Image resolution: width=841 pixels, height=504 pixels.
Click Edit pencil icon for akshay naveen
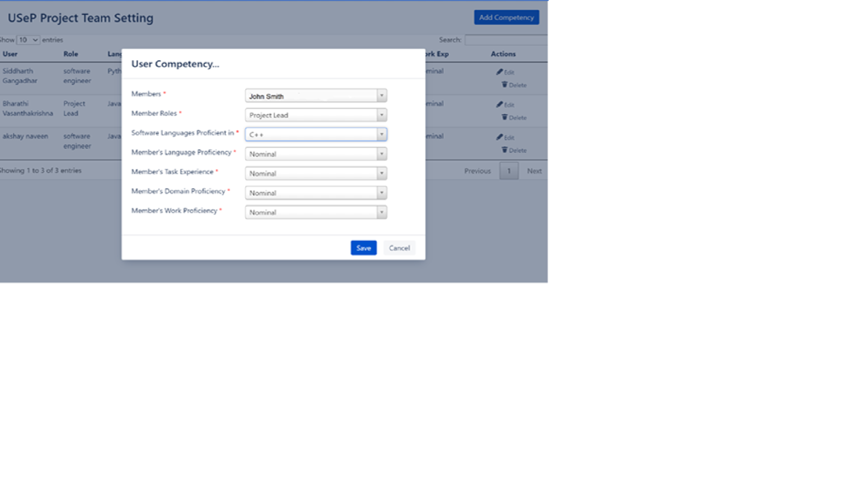[x=499, y=137]
